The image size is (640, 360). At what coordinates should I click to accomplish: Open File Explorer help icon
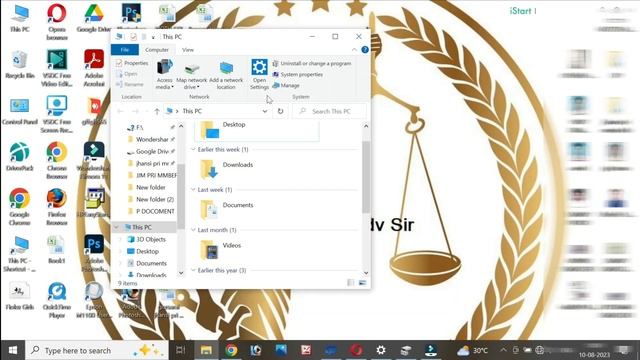[365, 49]
